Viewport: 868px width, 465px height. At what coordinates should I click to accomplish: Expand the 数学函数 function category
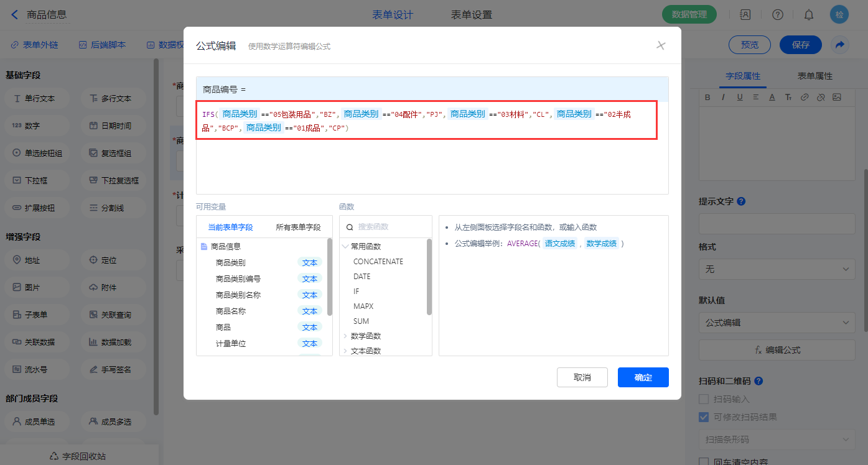pyautogui.click(x=345, y=336)
